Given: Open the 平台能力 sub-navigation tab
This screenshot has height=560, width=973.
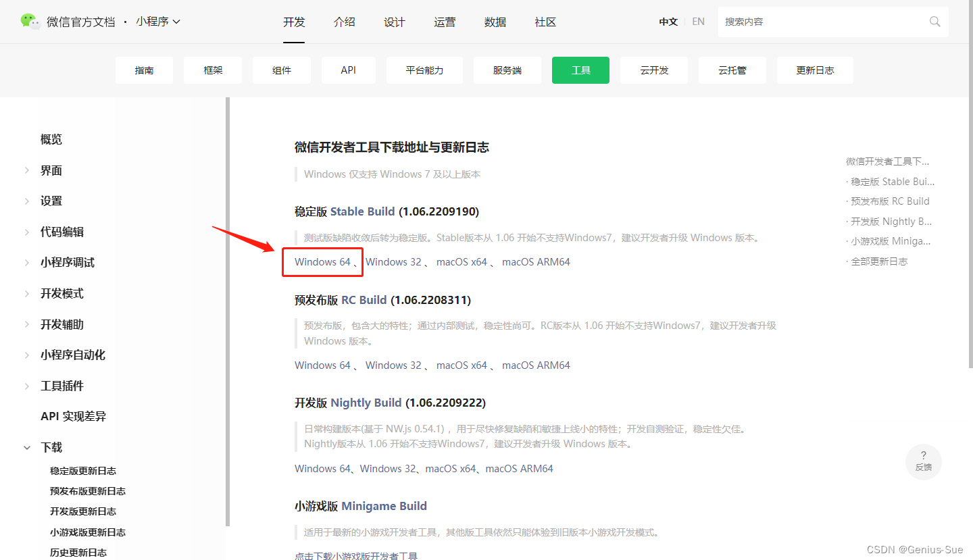Looking at the screenshot, I should pyautogui.click(x=424, y=70).
